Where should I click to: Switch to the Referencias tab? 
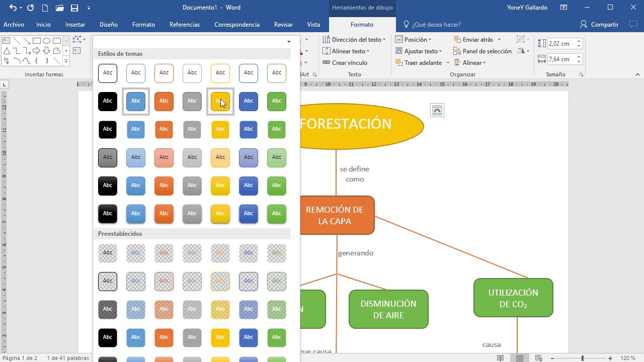185,24
